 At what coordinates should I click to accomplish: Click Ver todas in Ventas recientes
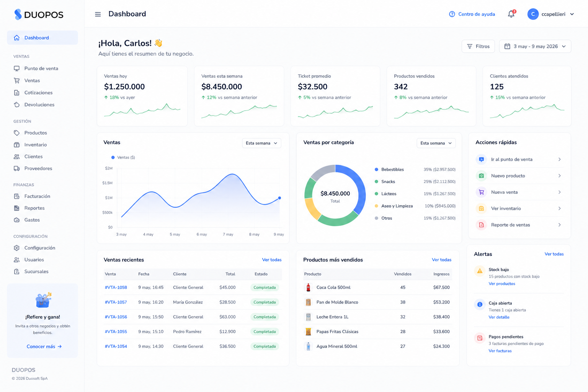[x=272, y=260]
